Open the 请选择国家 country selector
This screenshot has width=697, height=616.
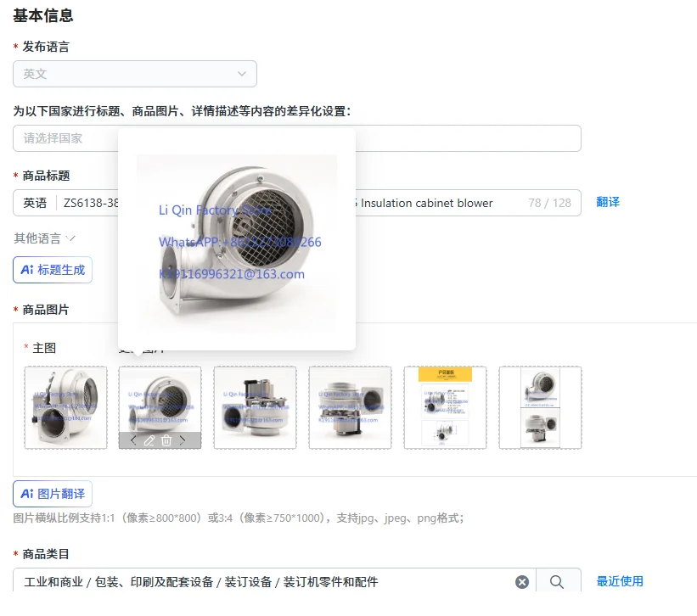click(x=297, y=138)
